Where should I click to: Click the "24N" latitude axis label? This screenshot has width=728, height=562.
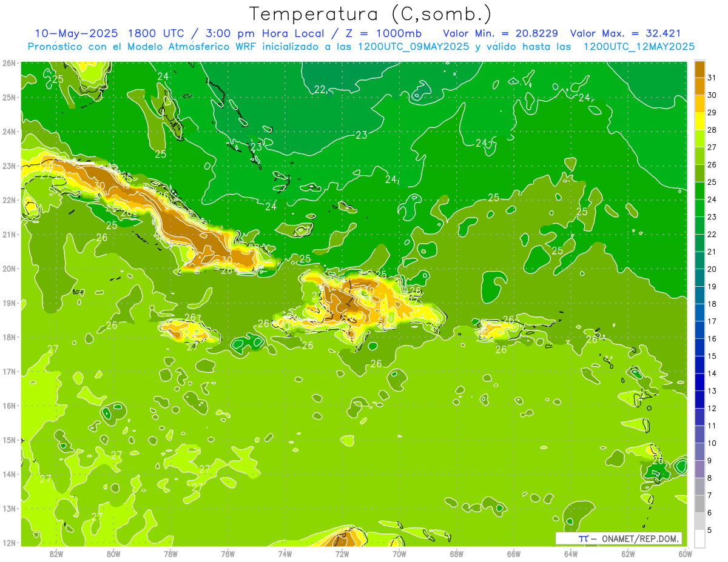point(9,132)
